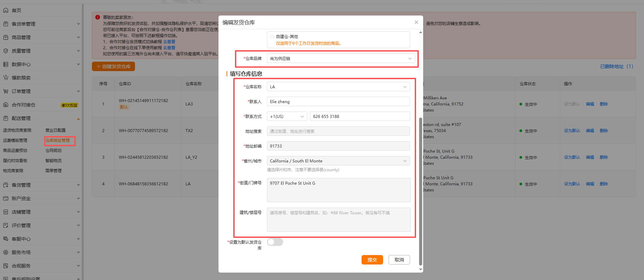Open first 去查看 tutorial link
This screenshot has height=280, width=644.
pyautogui.click(x=169, y=42)
